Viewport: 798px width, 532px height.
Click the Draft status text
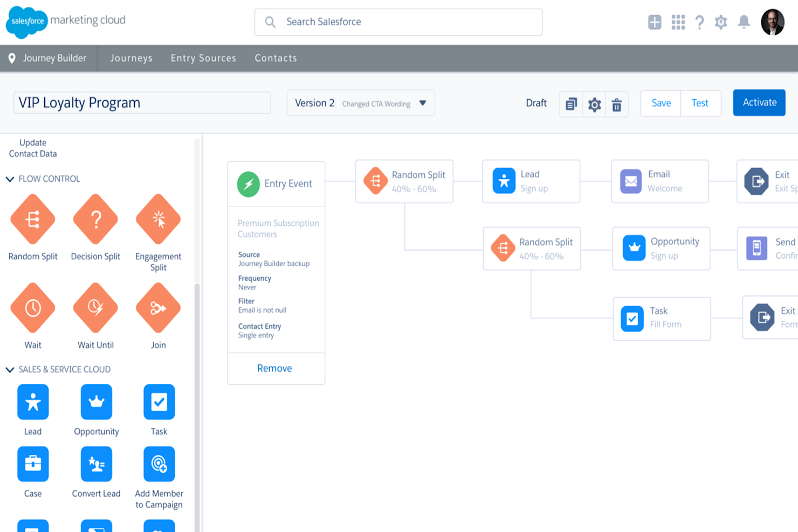point(536,103)
